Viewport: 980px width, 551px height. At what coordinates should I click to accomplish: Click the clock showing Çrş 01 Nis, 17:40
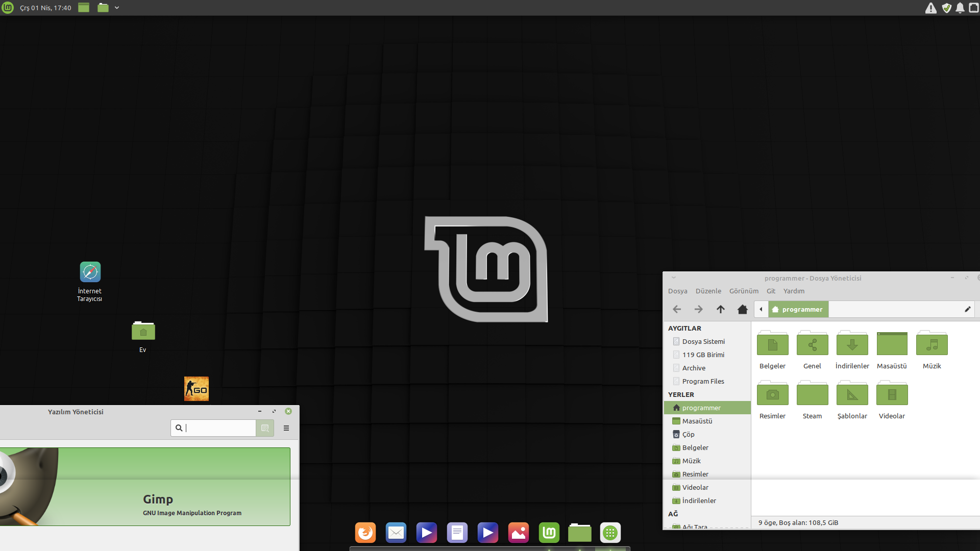(x=45, y=8)
